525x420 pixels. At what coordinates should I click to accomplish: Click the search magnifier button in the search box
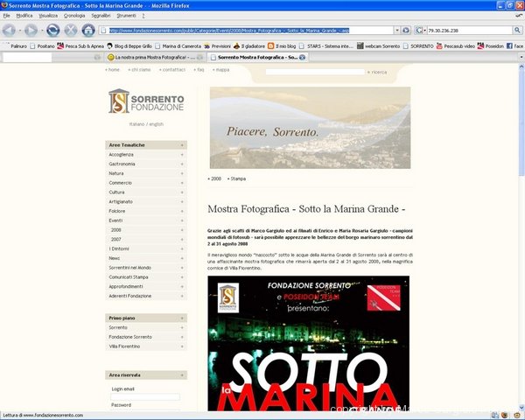pos(517,31)
